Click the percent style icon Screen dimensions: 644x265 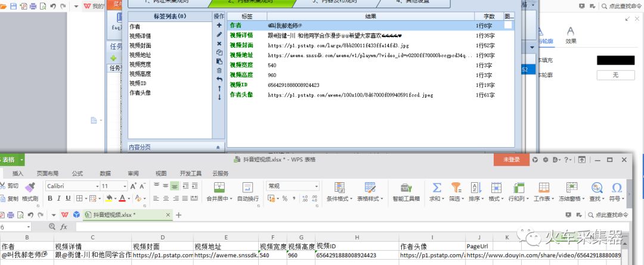(284, 198)
